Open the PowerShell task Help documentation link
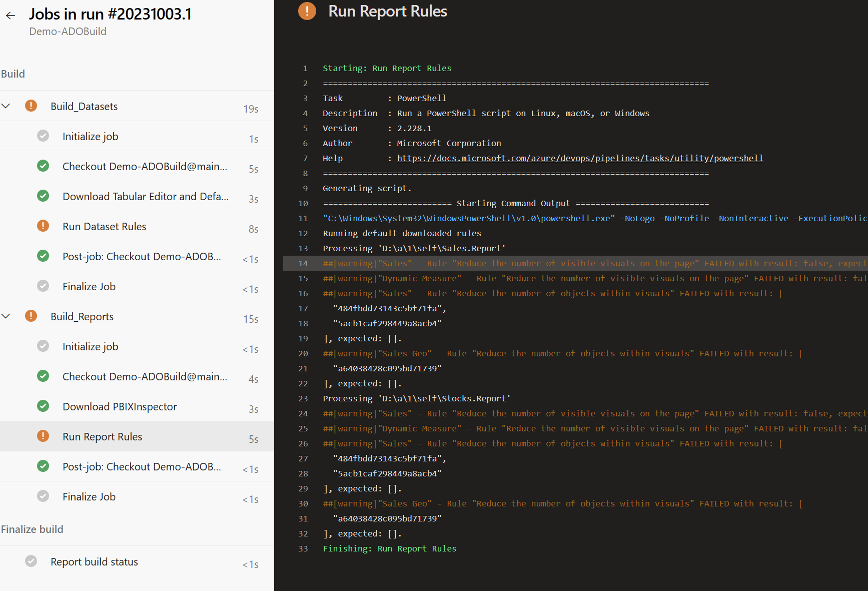Viewport: 868px width, 591px height. [x=580, y=158]
